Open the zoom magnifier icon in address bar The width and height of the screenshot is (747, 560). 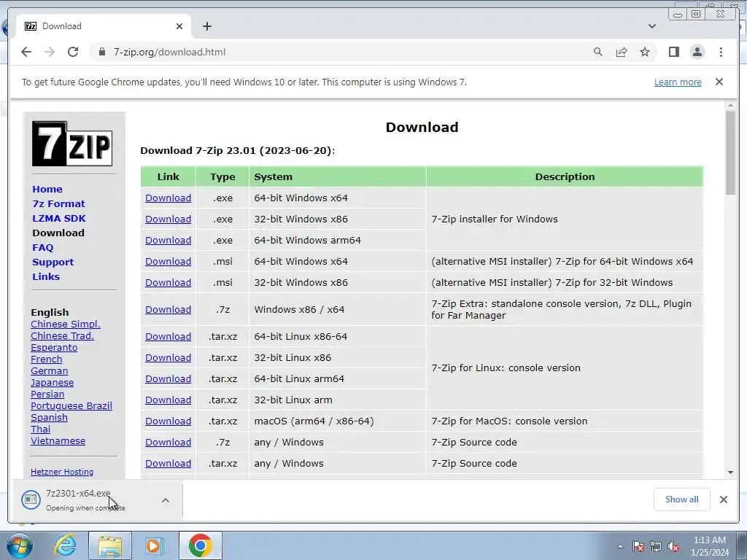tap(598, 52)
